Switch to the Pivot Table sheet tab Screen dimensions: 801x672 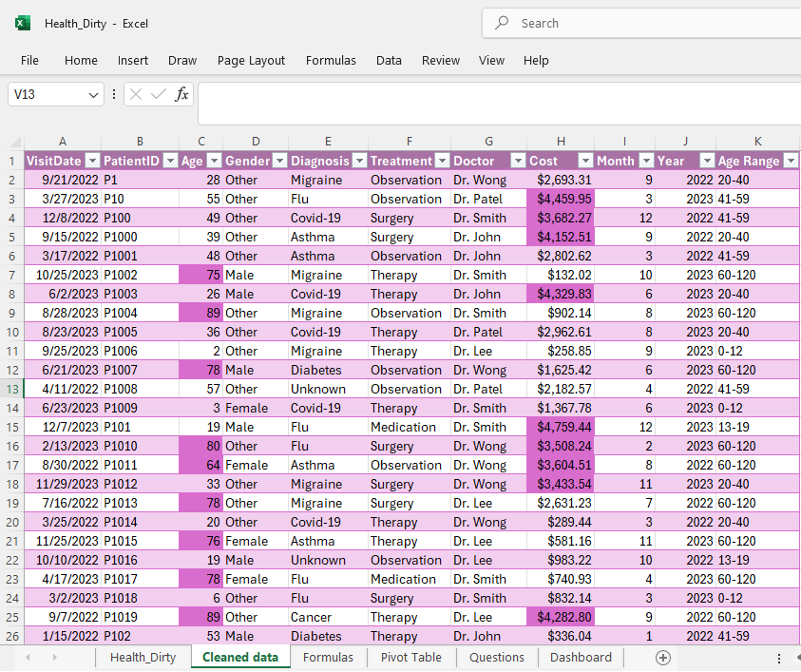coord(411,658)
